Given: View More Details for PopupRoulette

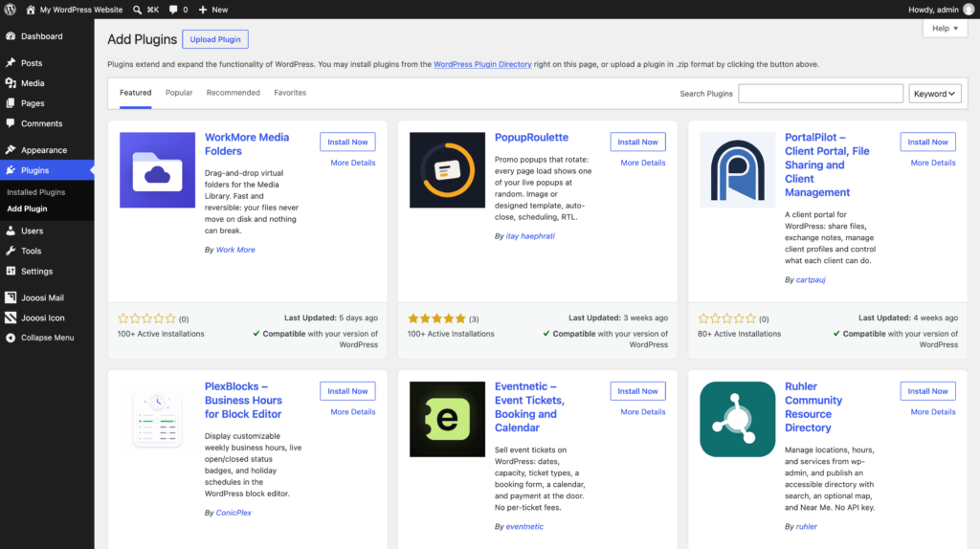Looking at the screenshot, I should (643, 163).
